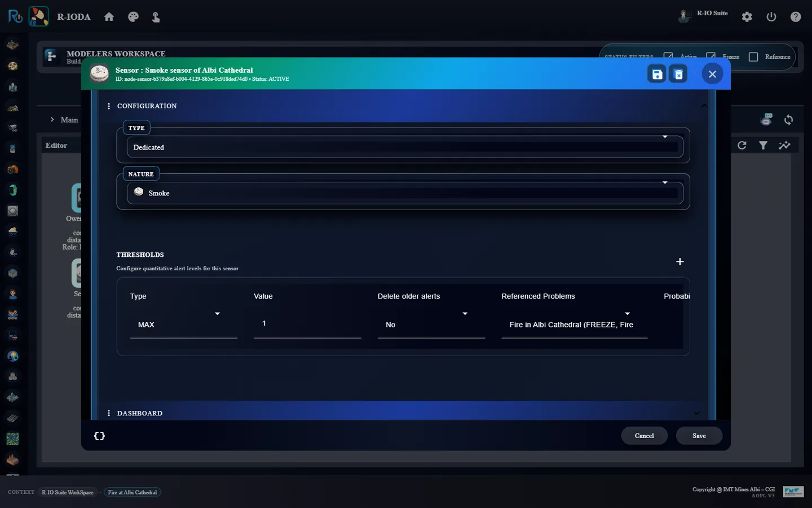Click the floppy disk save icon in sensor header
Image resolution: width=812 pixels, height=508 pixels.
point(657,74)
